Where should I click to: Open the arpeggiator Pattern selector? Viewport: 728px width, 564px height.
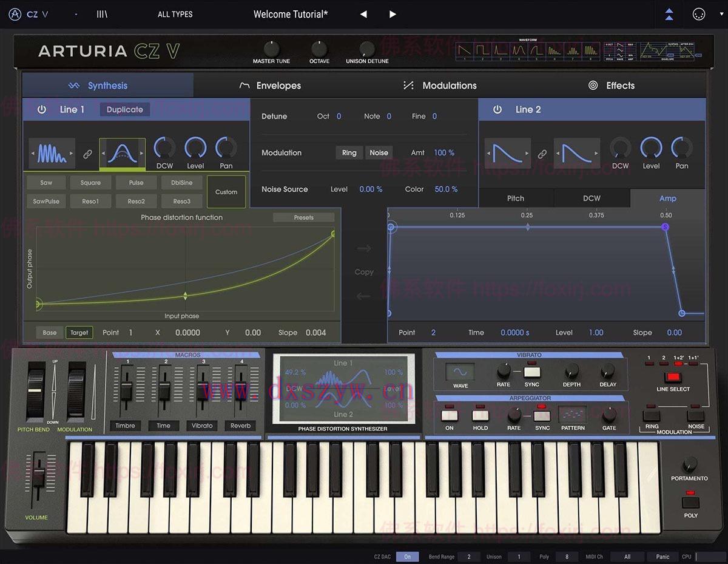click(x=573, y=415)
